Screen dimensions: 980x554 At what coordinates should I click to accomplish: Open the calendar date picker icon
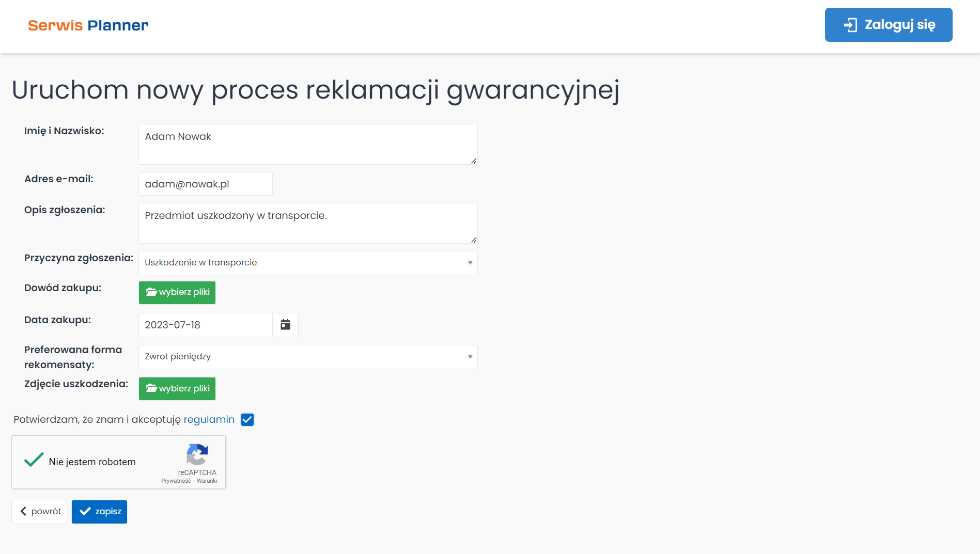click(285, 325)
